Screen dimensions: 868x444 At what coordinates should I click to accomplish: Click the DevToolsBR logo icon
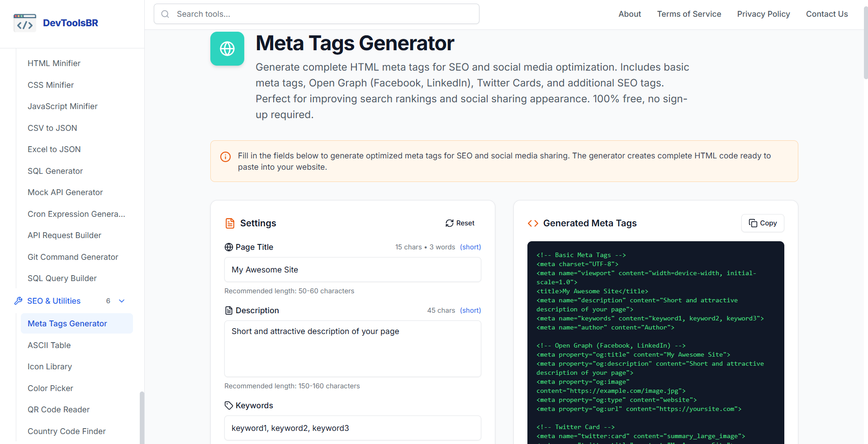click(x=24, y=23)
